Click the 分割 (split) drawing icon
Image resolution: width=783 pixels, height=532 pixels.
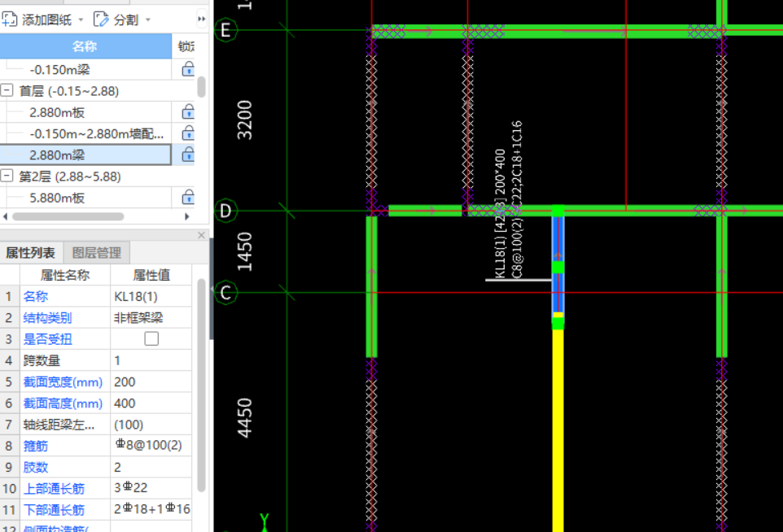click(x=102, y=19)
